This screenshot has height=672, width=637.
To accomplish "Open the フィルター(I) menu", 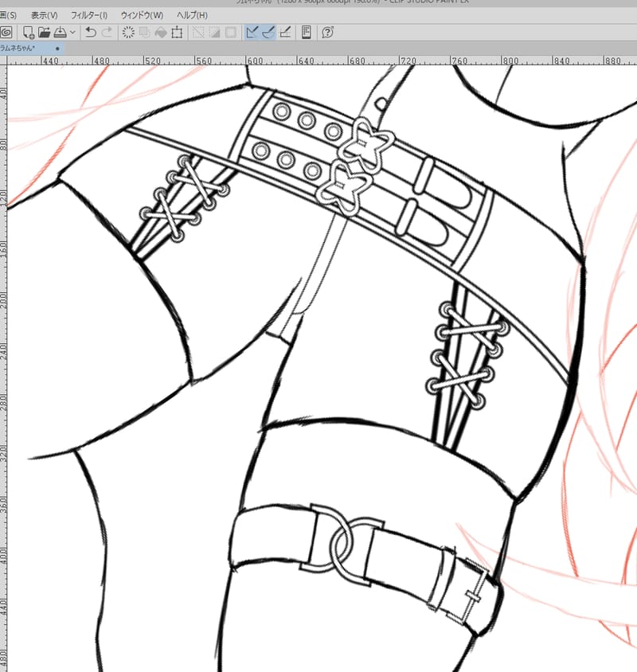I will click(89, 15).
